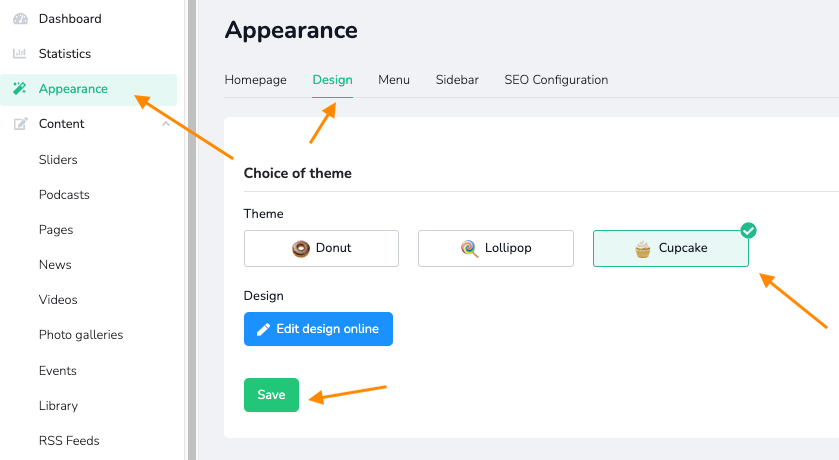The image size is (839, 460).
Task: Collapse the Content section chevron
Action: (x=166, y=124)
